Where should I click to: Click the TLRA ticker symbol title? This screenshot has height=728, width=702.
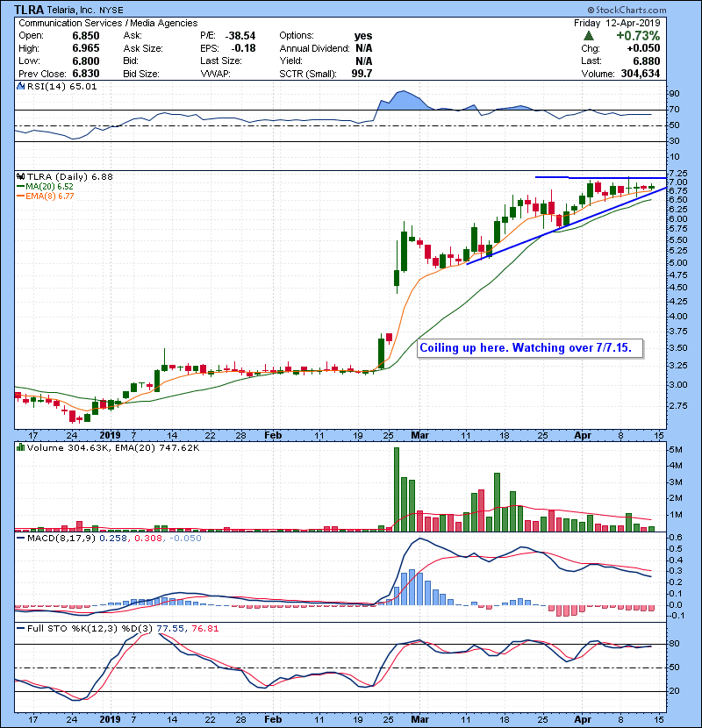click(29, 10)
